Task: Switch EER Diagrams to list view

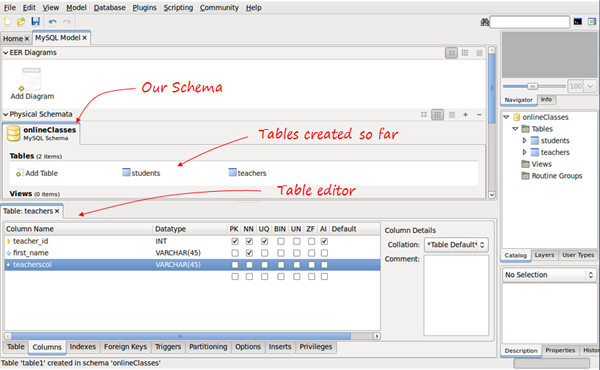Action: [x=479, y=53]
